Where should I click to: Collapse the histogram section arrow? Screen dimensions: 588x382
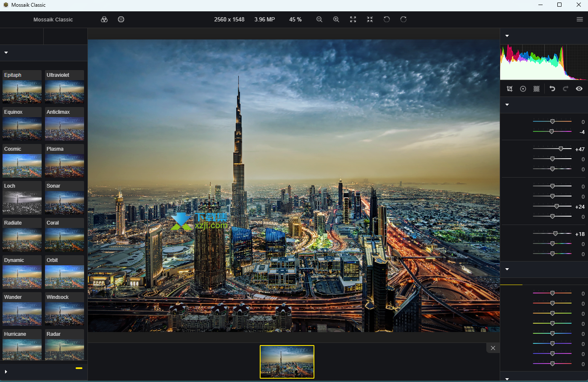coord(507,36)
